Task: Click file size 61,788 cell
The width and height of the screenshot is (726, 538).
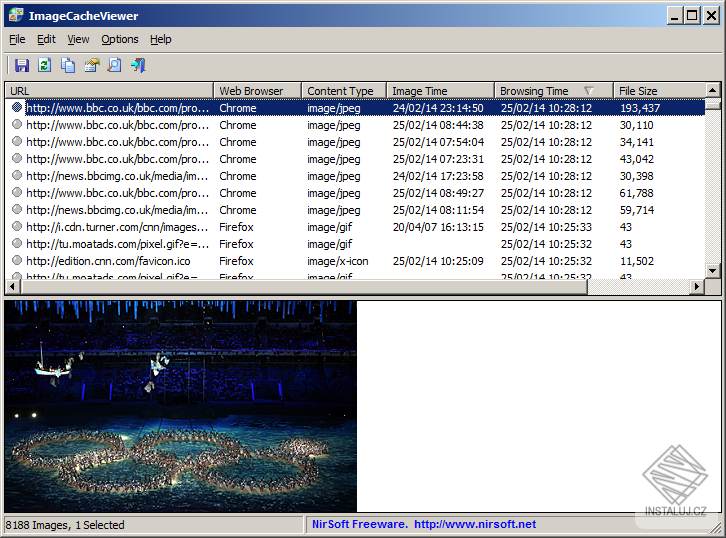Action: point(637,193)
